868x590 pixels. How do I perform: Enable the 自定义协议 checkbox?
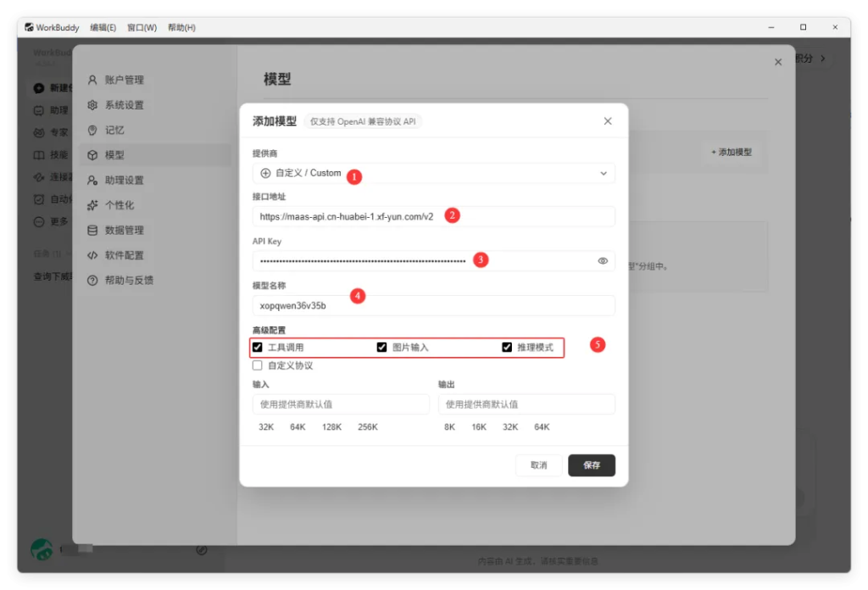(258, 365)
